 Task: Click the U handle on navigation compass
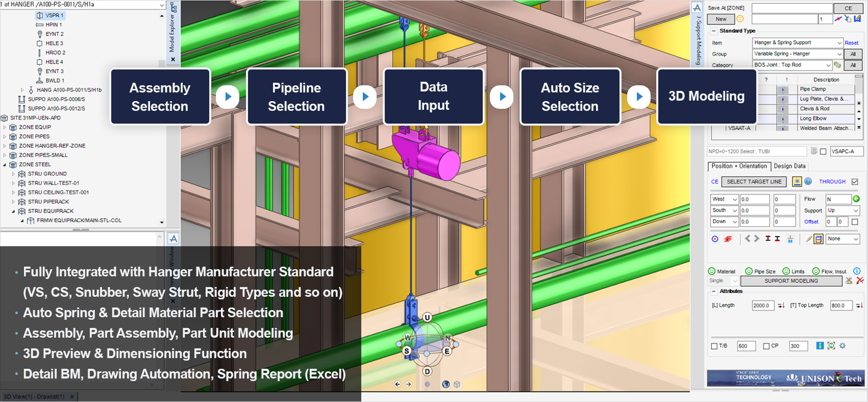(428, 317)
